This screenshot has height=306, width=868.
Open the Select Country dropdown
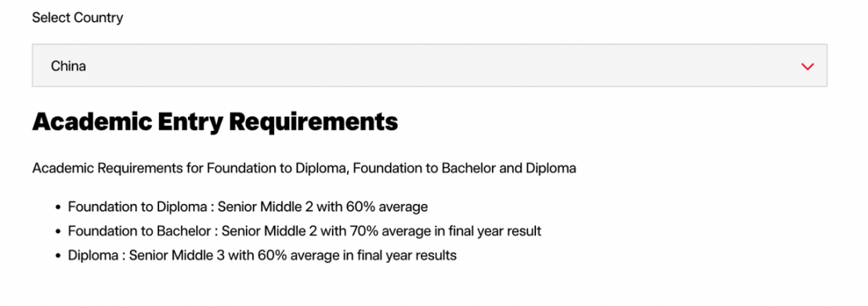point(429,65)
